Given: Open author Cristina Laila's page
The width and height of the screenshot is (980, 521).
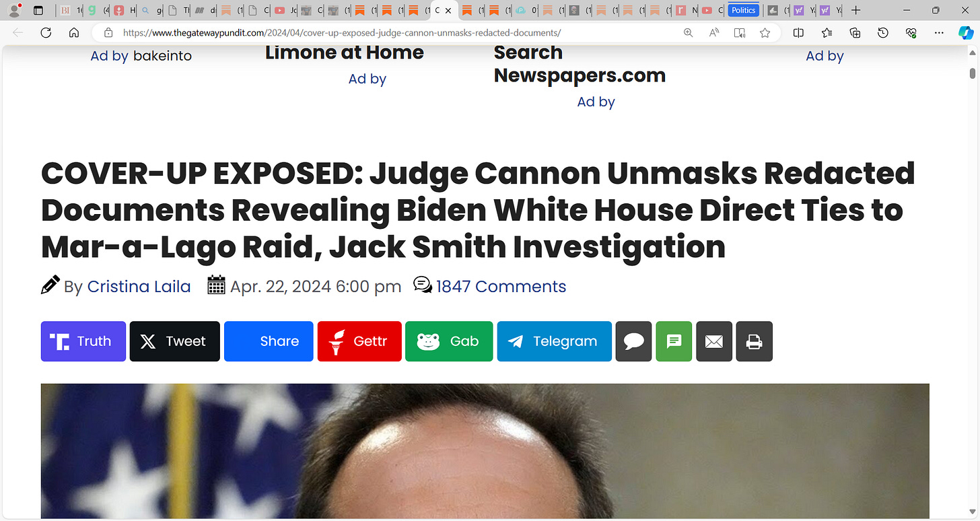Looking at the screenshot, I should [139, 286].
